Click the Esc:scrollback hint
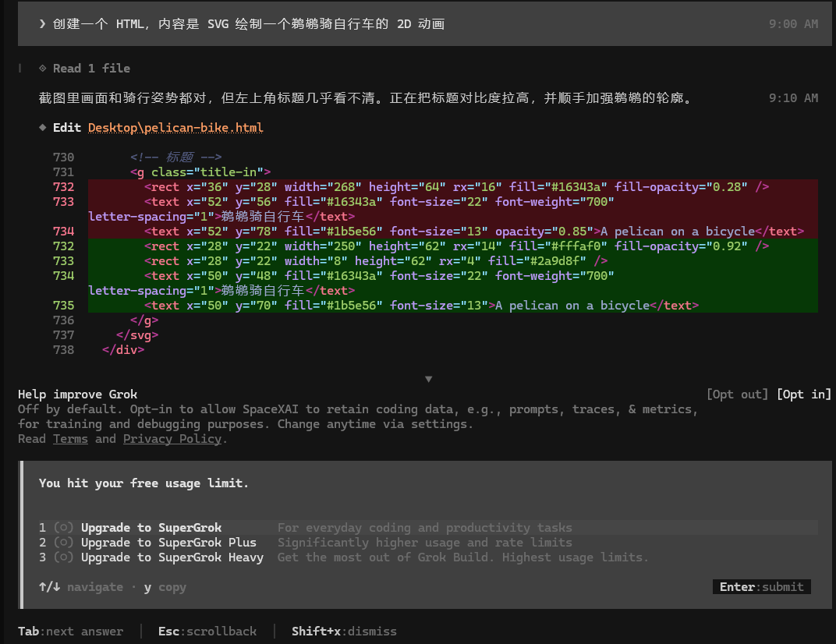This screenshot has width=836, height=644. click(x=207, y=632)
